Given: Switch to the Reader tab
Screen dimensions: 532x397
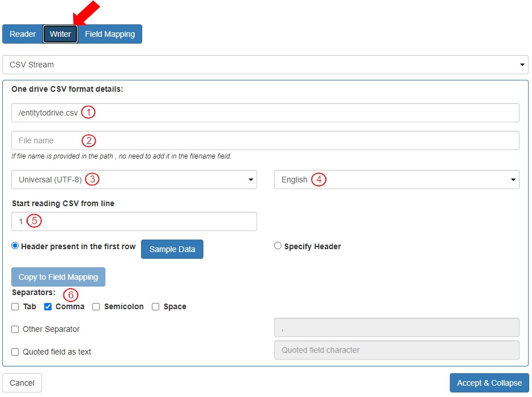Looking at the screenshot, I should (23, 34).
